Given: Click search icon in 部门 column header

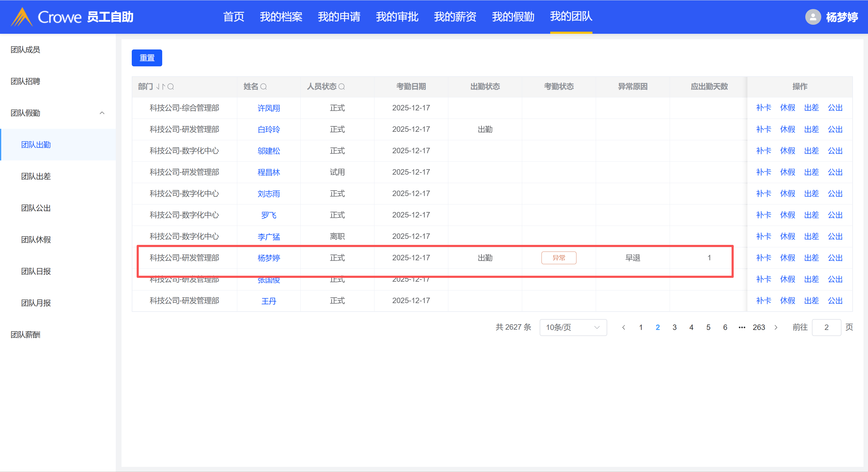Looking at the screenshot, I should [x=171, y=87].
